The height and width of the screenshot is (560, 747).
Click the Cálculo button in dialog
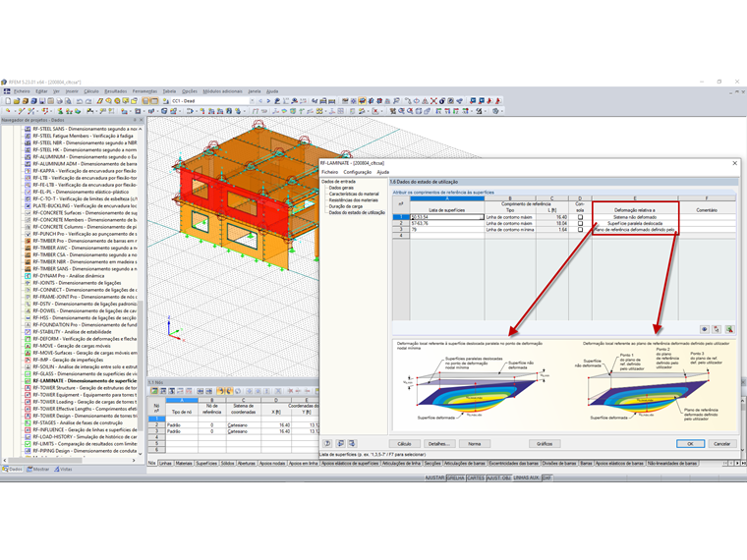coord(405,443)
